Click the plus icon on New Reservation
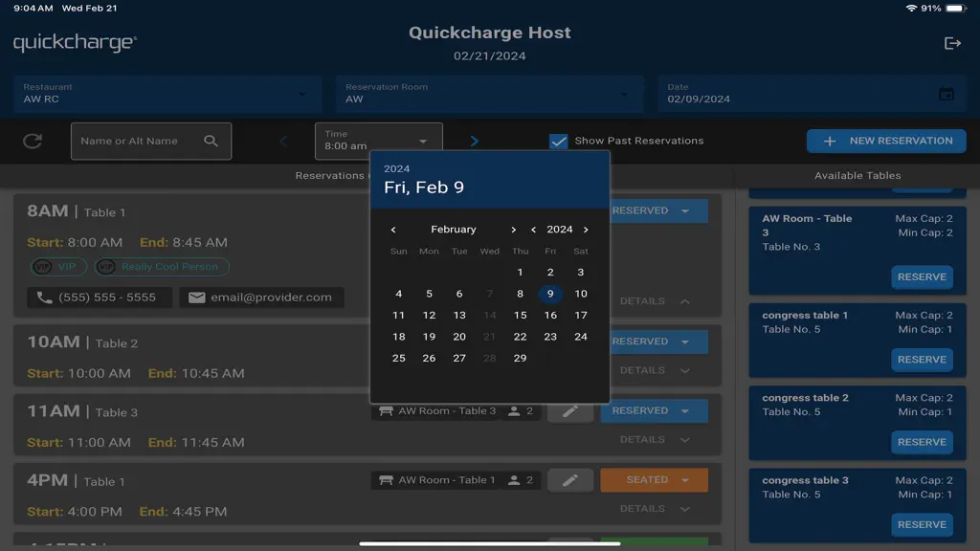Image resolution: width=980 pixels, height=551 pixels. (x=830, y=142)
